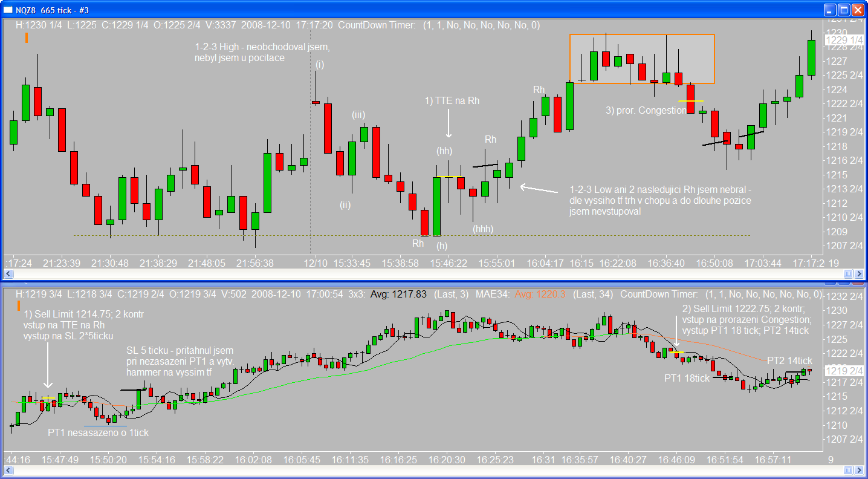Click the scrollbar thumb under the 17:03:44 axis

pyautogui.click(x=849, y=274)
